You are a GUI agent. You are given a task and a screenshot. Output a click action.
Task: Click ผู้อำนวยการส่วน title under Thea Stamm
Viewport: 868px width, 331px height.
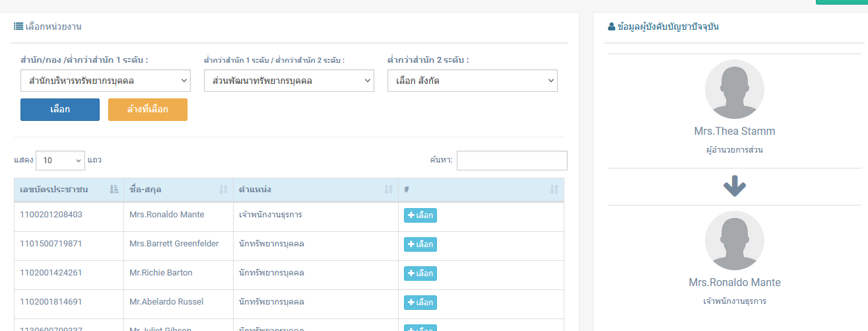click(x=735, y=150)
